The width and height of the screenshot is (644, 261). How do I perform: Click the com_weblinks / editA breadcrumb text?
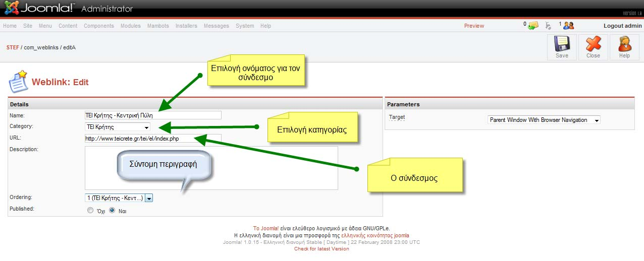[50, 47]
